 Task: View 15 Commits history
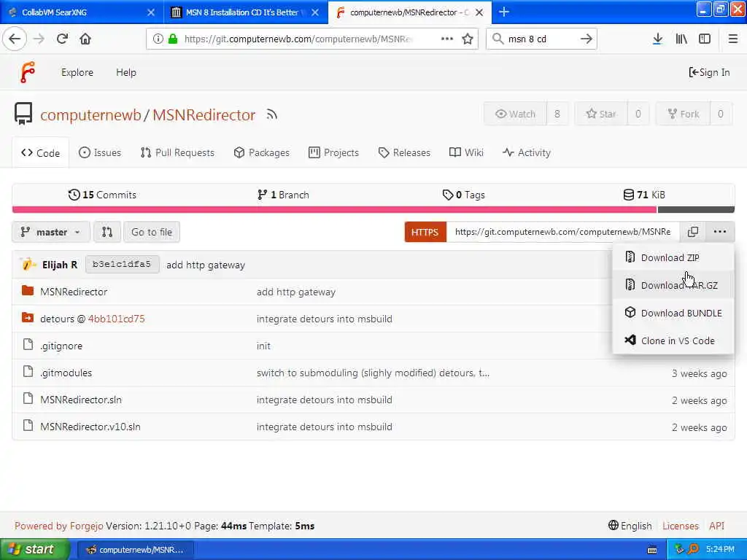click(102, 195)
